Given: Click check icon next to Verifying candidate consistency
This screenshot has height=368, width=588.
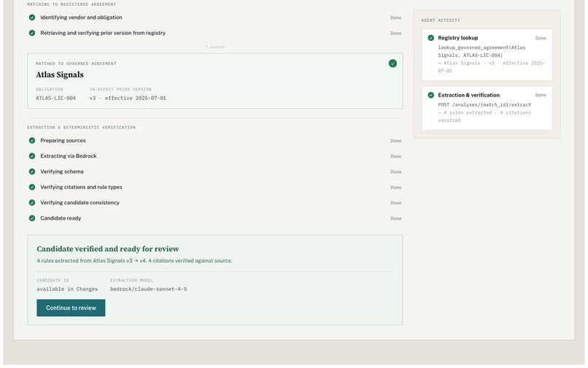Looking at the screenshot, I should (32, 202).
